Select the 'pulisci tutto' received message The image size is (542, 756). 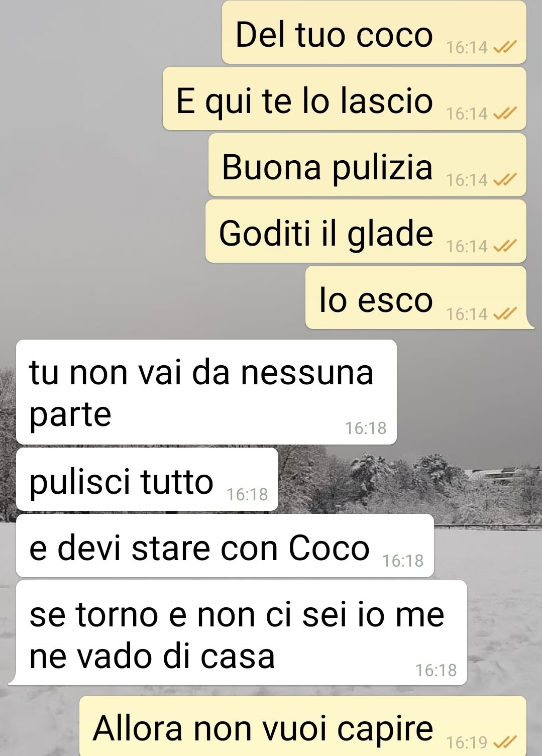coord(147,479)
